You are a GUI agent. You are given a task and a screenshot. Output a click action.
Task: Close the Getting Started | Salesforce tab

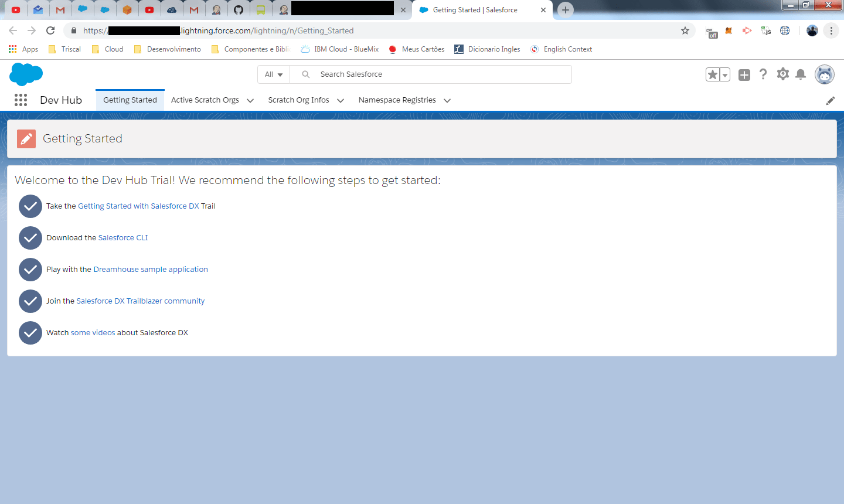pyautogui.click(x=543, y=10)
